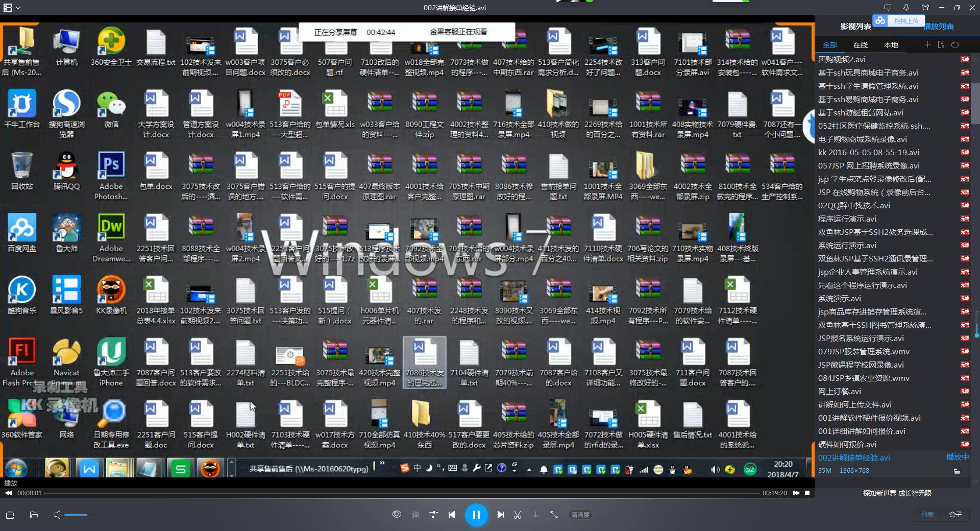Click the video seek progress bar
Image resolution: width=980 pixels, height=531 pixels.
[402, 493]
